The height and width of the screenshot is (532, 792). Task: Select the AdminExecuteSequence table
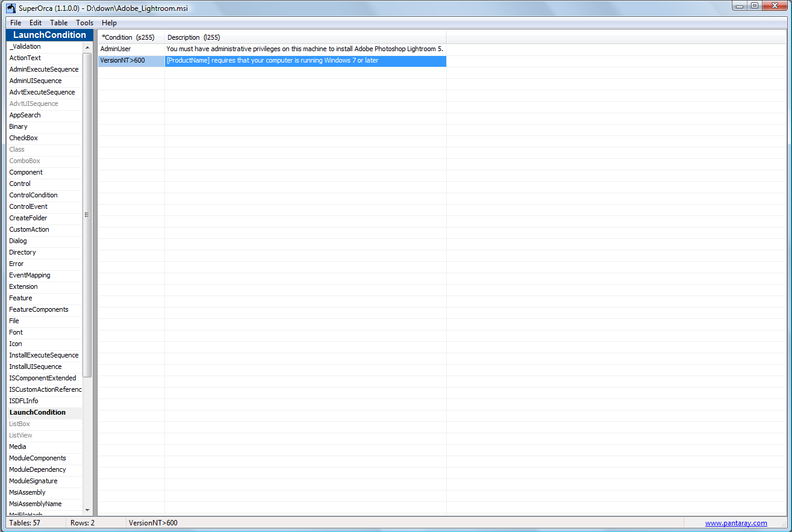click(45, 69)
